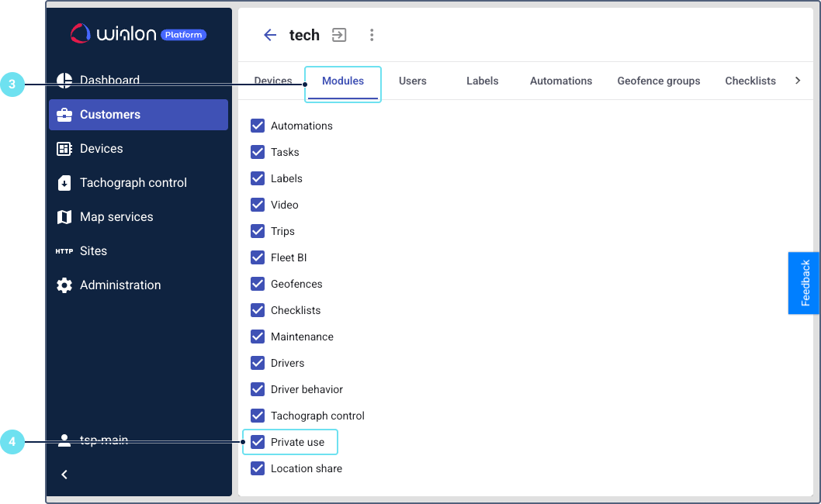Go to Map services in sidebar
This screenshot has width=821, height=504.
[x=116, y=217]
